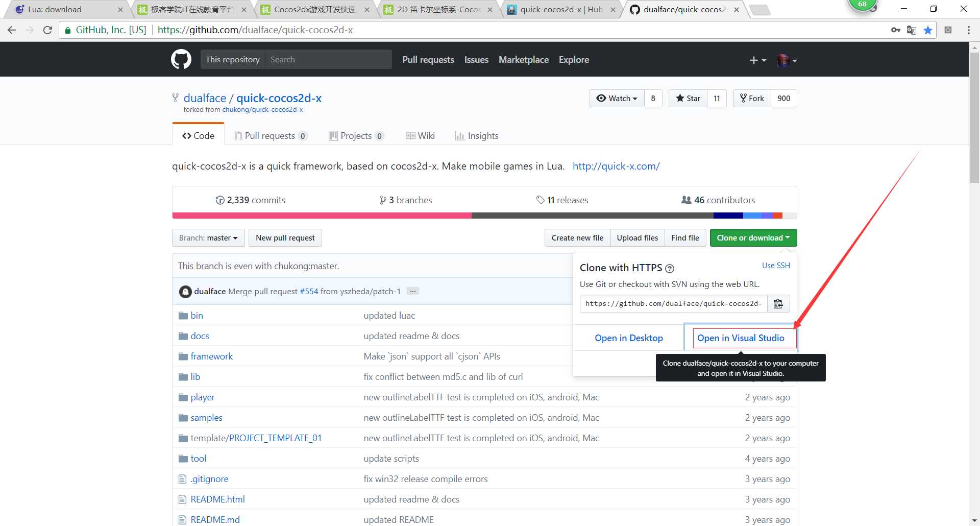The image size is (980, 526).
Task: Fork the repository
Action: click(x=752, y=99)
